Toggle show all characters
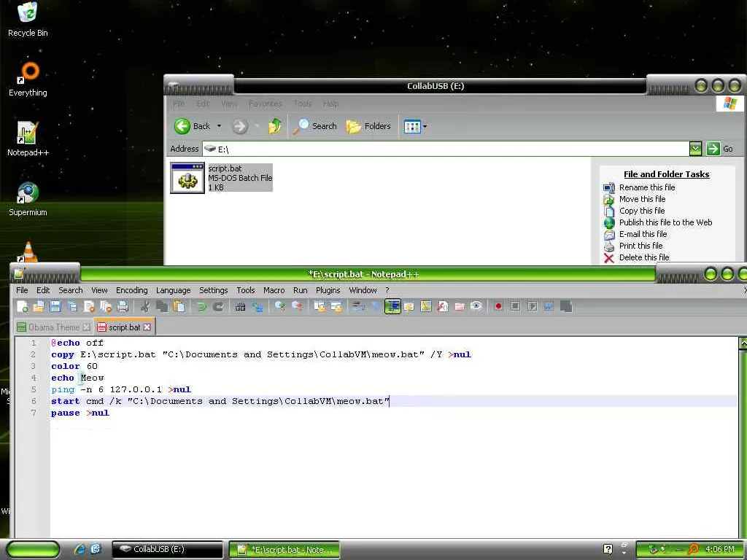Image resolution: width=747 pixels, height=560 pixels. pos(376,307)
